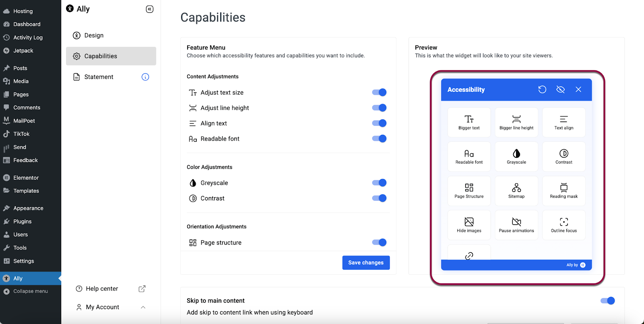Open Elementor menu item

click(31, 177)
